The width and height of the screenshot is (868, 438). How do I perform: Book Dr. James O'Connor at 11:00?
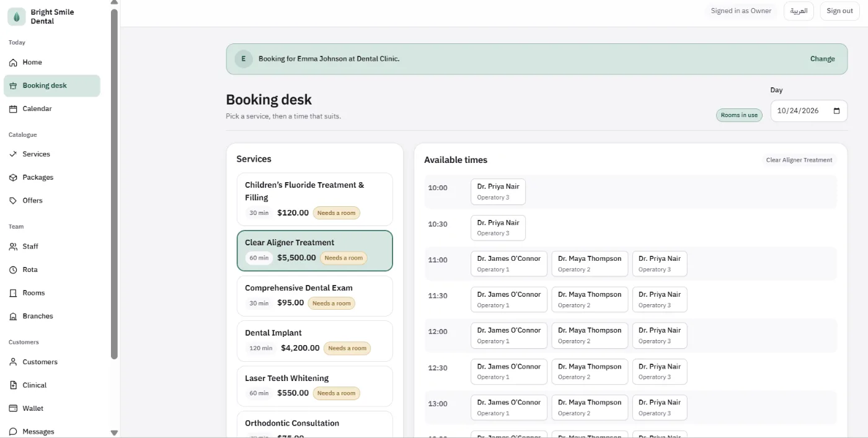pyautogui.click(x=509, y=264)
